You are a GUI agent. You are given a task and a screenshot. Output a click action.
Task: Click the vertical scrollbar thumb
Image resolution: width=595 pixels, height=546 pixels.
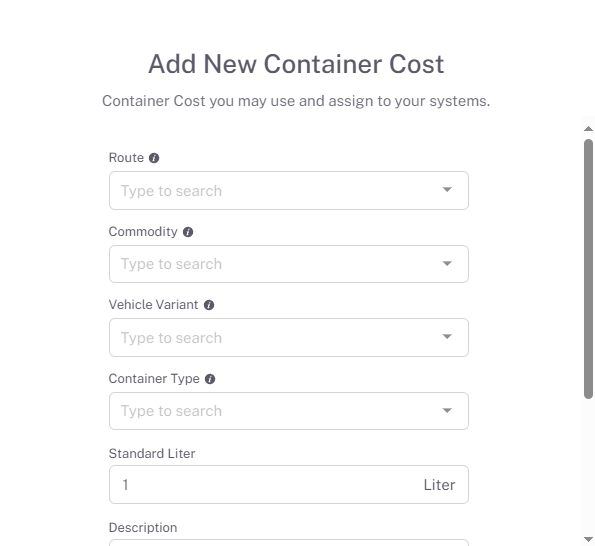[x=588, y=269]
